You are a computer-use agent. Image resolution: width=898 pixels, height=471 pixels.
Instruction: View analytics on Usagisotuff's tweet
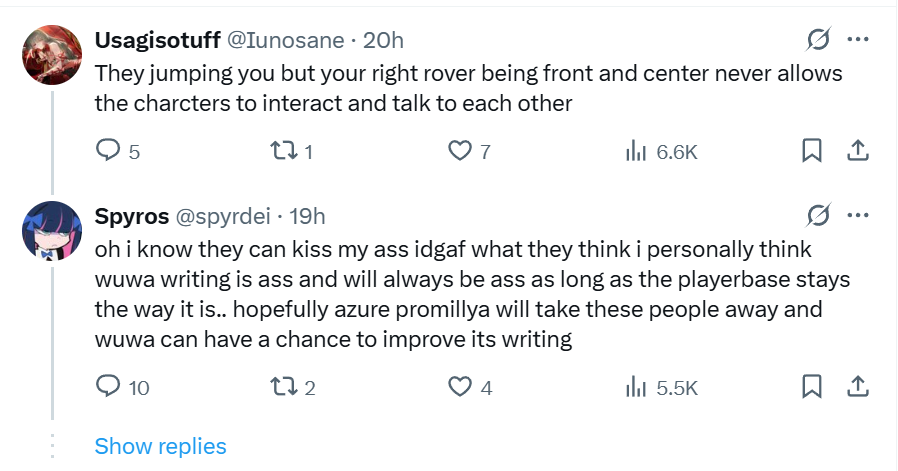tap(634, 151)
